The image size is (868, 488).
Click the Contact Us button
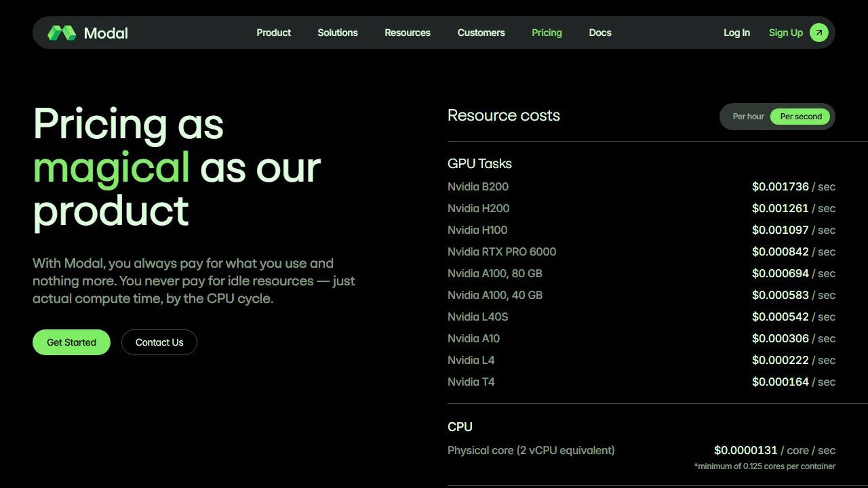pyautogui.click(x=159, y=342)
